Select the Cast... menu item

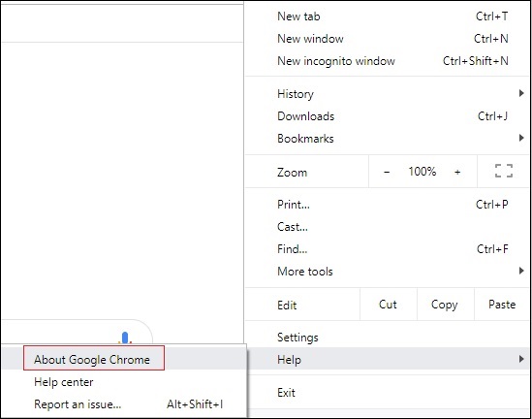387,227
